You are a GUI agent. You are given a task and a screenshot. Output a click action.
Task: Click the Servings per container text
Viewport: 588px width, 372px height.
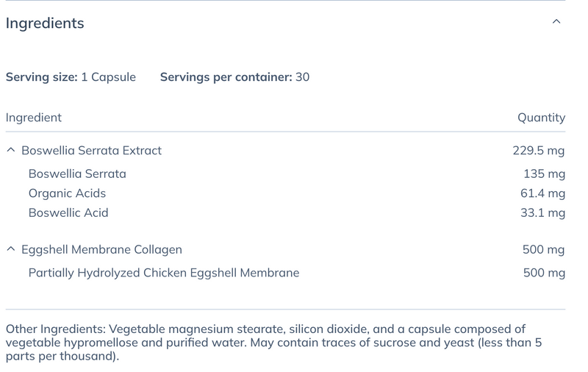(x=234, y=77)
